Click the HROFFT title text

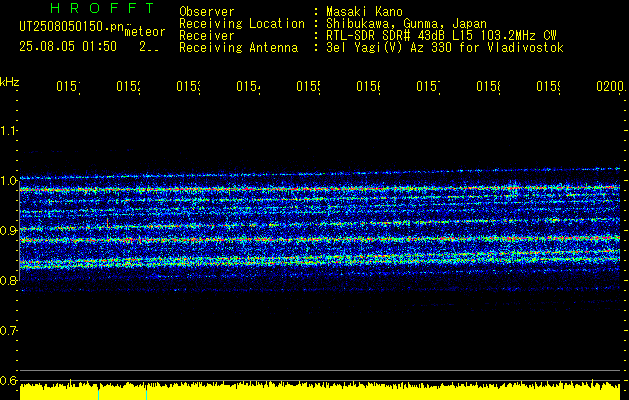pos(102,8)
